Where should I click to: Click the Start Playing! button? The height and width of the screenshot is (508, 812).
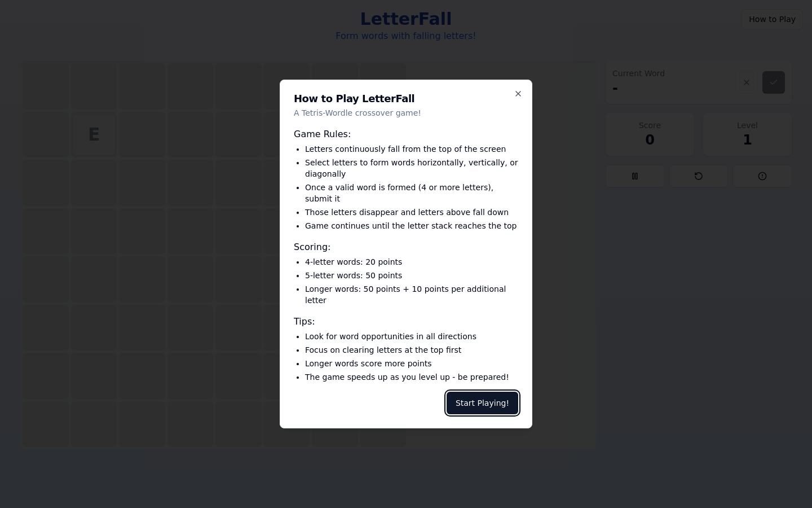(x=482, y=403)
